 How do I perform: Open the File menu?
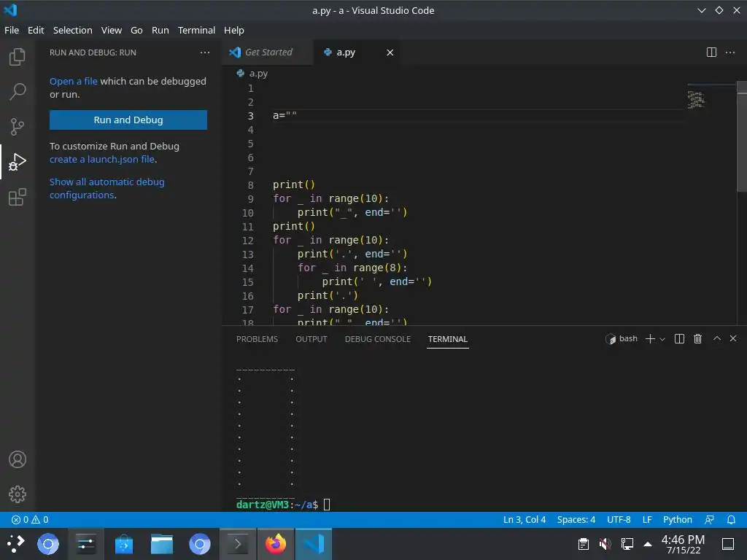click(12, 30)
